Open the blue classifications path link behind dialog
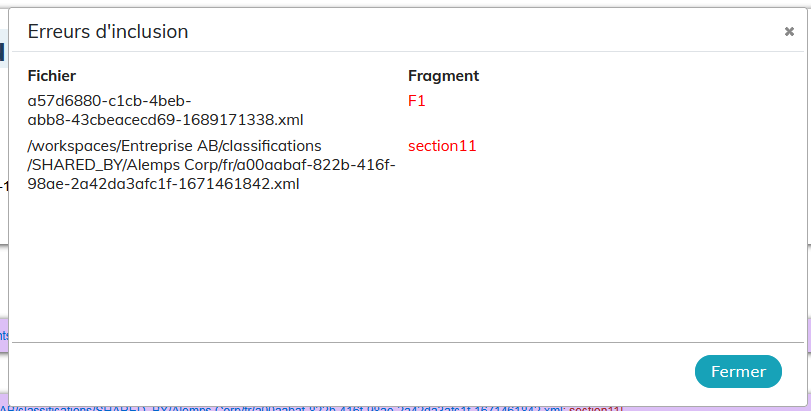The image size is (811, 411). 282,408
